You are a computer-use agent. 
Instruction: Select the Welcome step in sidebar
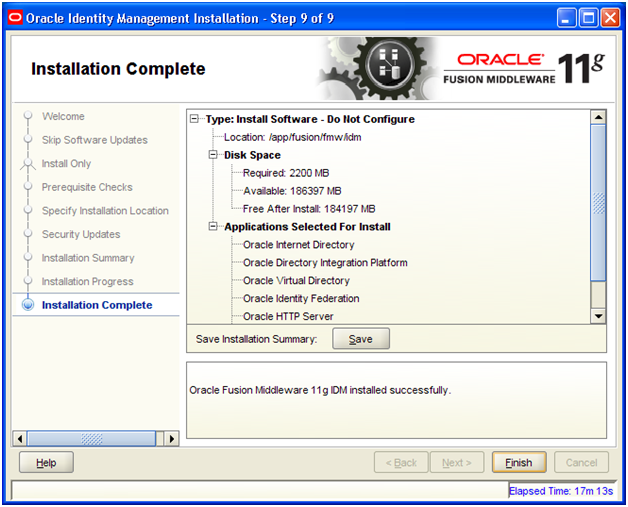coord(63,116)
